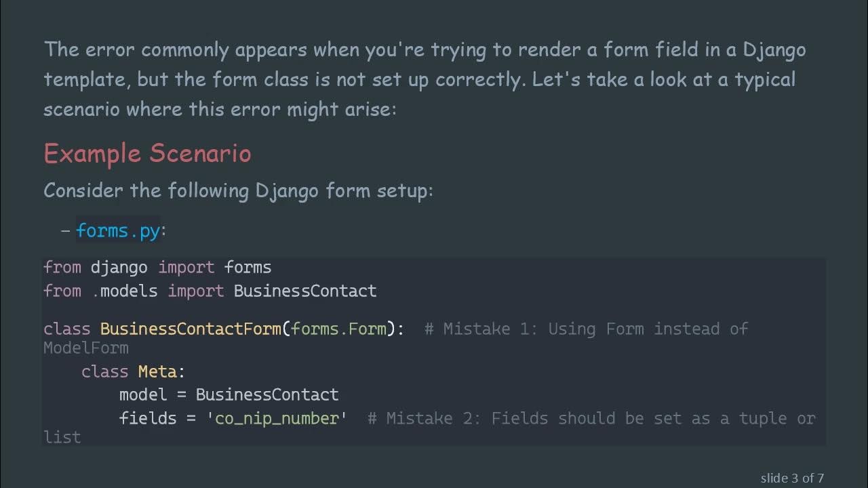Click the "forms.Form" base class text

[339, 329]
